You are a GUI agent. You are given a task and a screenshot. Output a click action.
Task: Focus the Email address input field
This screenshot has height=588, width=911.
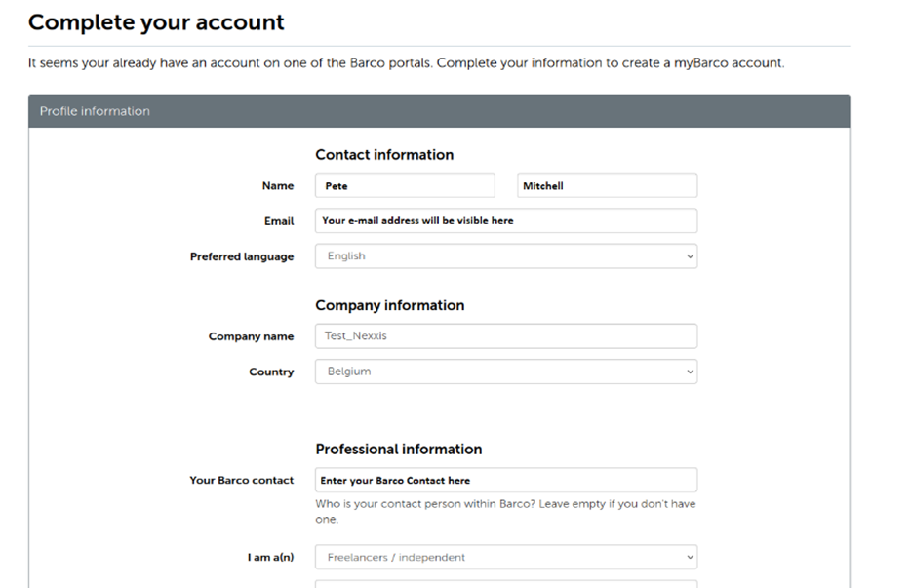point(505,221)
